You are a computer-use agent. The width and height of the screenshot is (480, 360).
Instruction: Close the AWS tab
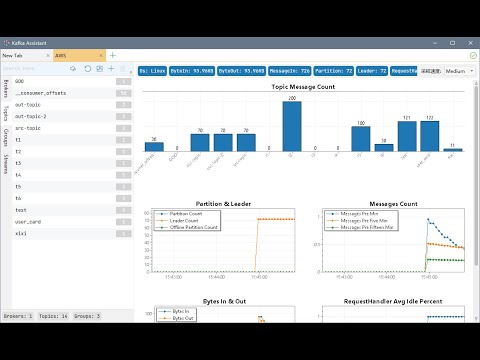[101, 56]
